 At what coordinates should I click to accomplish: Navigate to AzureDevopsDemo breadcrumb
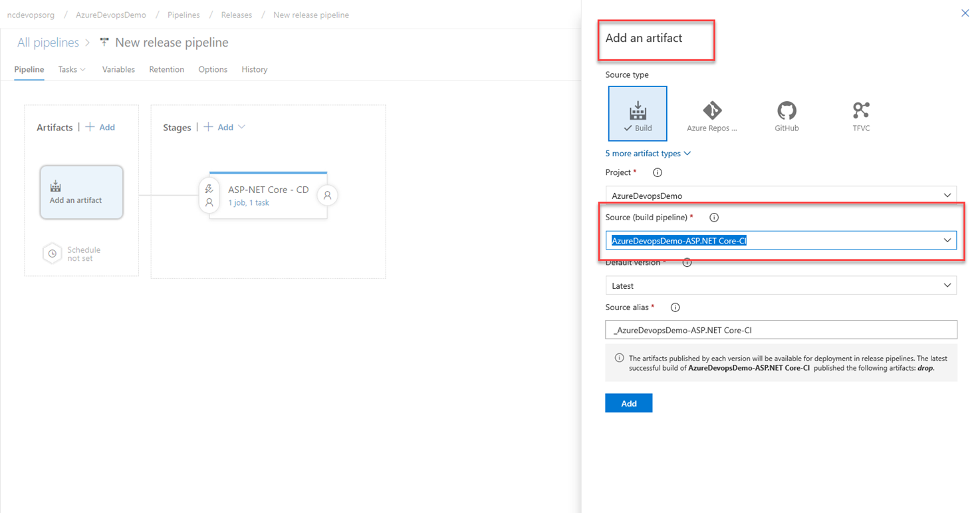pyautogui.click(x=111, y=15)
